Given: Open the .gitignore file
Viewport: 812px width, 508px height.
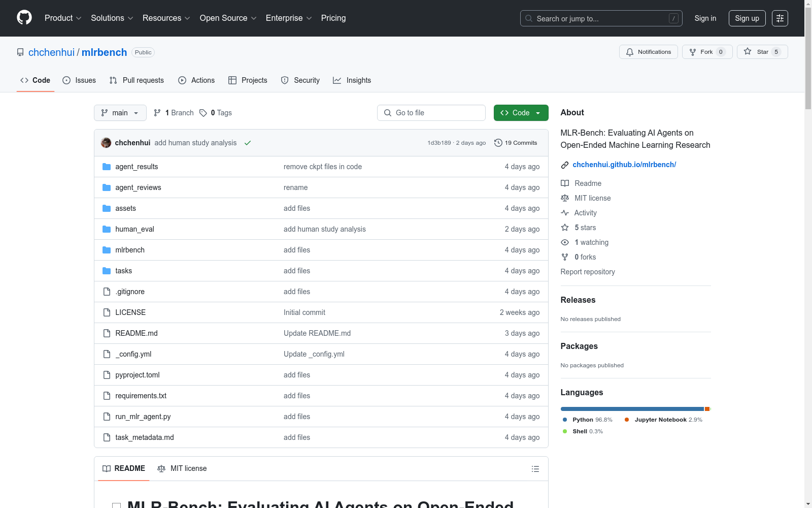Looking at the screenshot, I should [130, 292].
